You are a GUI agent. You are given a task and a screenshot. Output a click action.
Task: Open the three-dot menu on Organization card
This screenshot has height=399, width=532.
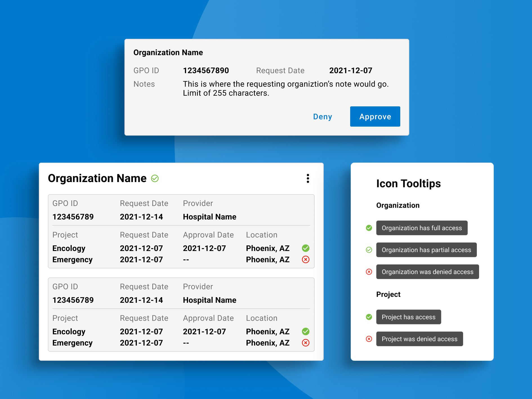308,178
